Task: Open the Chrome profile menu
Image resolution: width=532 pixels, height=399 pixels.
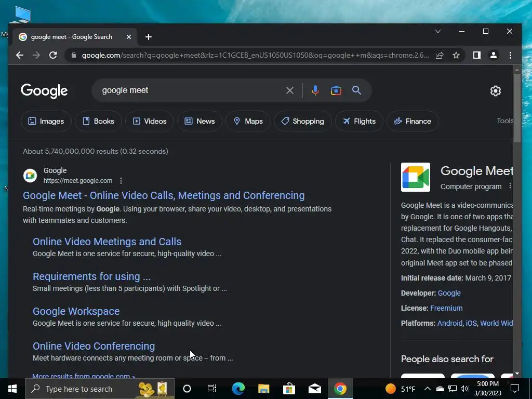Action: click(x=494, y=55)
